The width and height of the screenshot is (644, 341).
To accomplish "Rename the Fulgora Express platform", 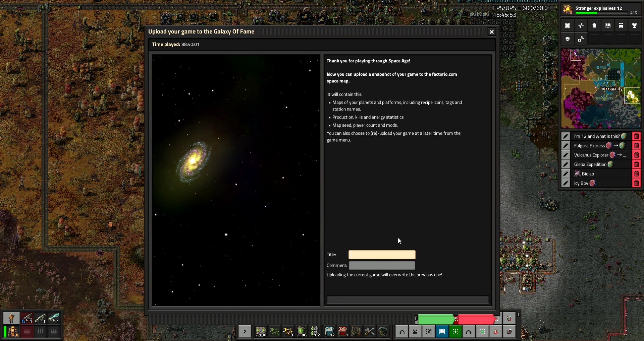I will (566, 146).
